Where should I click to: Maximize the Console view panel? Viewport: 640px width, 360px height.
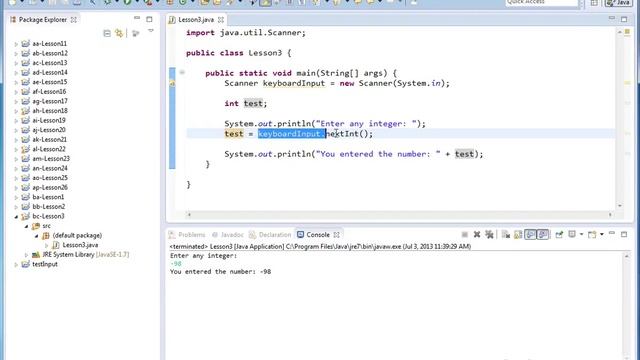tap(624, 235)
